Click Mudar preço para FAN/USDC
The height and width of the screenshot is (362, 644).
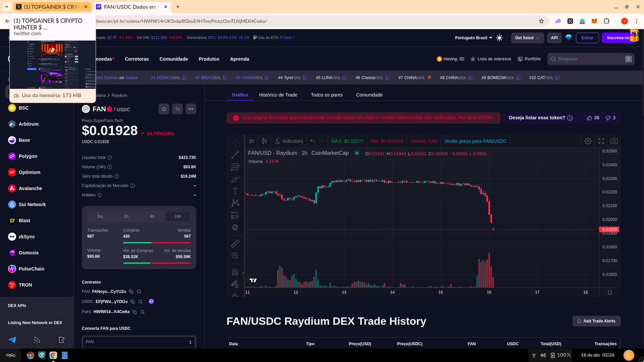click(x=475, y=141)
